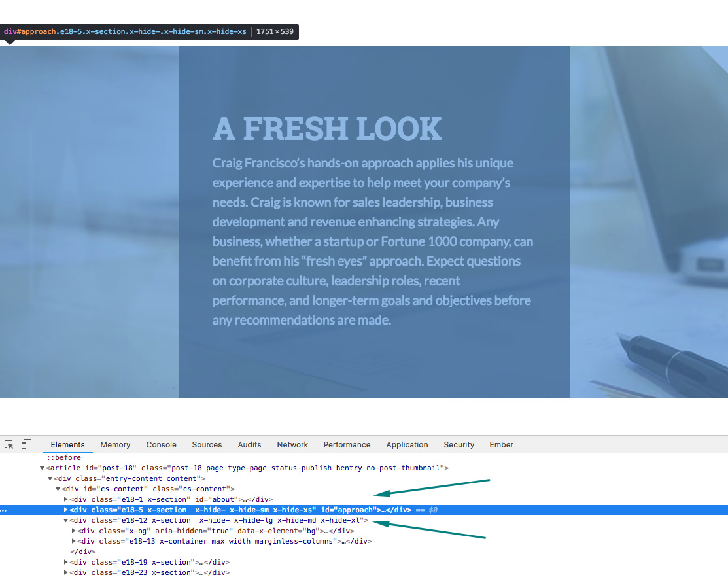Switch to the Application tab

(407, 444)
